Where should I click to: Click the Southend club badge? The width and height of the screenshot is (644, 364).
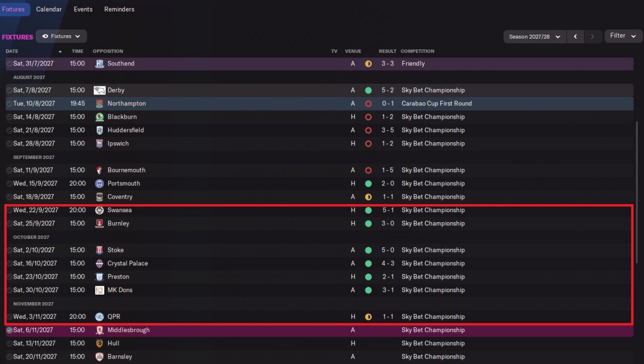tap(99, 64)
